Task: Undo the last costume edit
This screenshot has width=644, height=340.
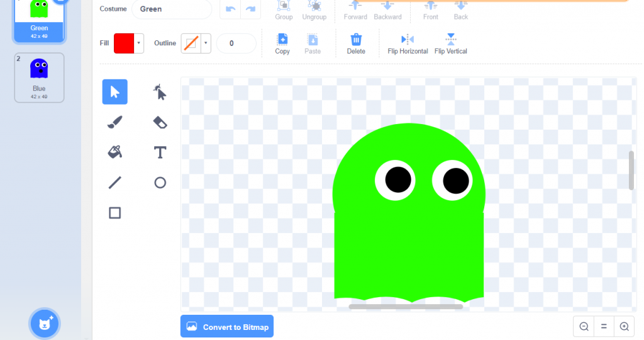Action: coord(230,9)
